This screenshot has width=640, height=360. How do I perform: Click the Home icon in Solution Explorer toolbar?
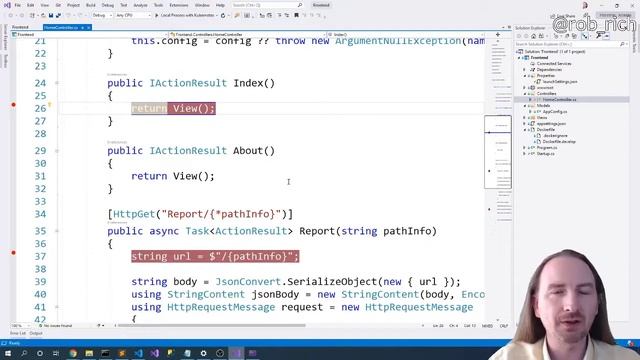[x=533, y=36]
